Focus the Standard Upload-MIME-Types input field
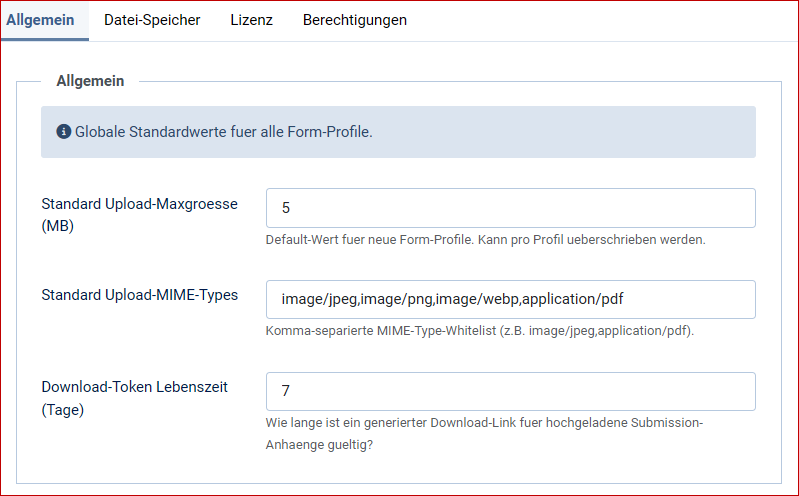 click(x=511, y=299)
